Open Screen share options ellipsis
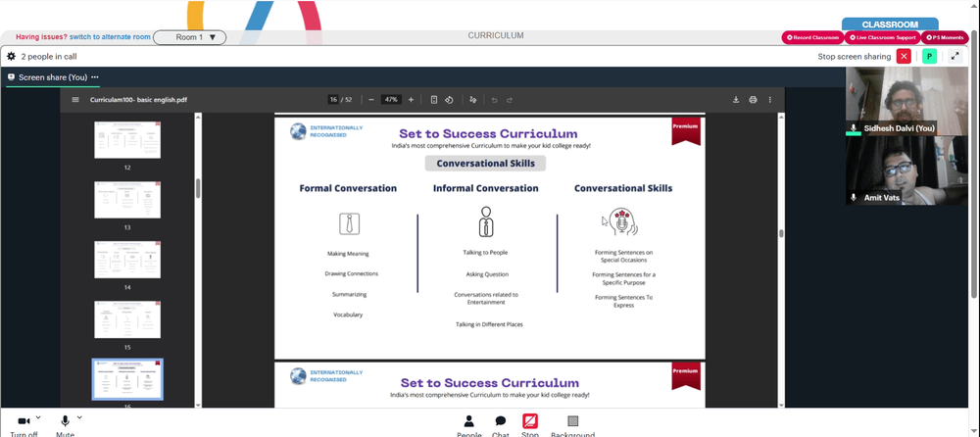 click(x=95, y=76)
